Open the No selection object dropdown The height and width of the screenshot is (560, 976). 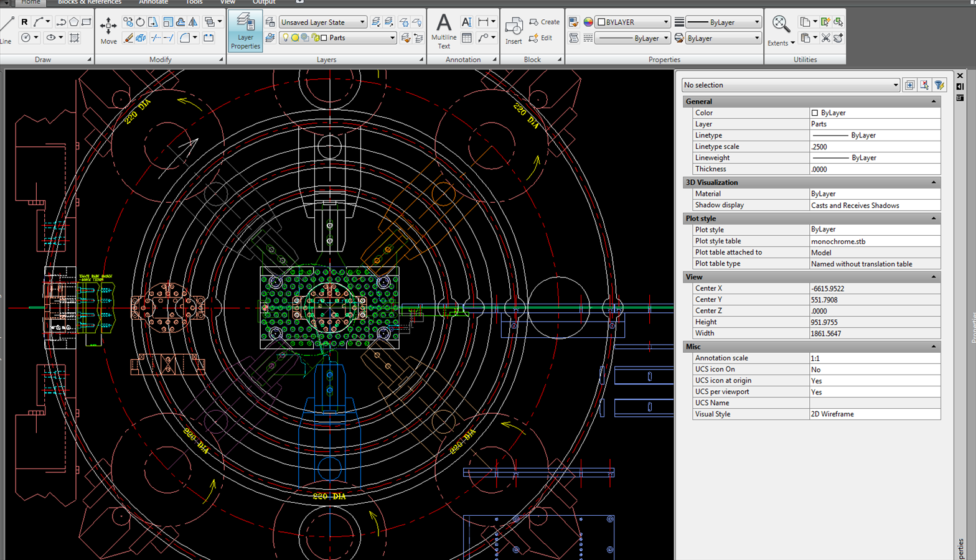(x=791, y=85)
